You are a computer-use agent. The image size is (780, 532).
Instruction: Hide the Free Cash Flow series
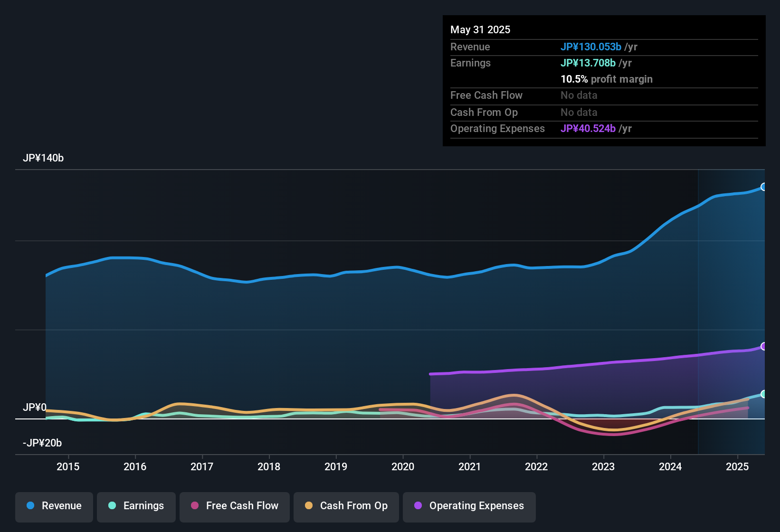[x=235, y=506]
